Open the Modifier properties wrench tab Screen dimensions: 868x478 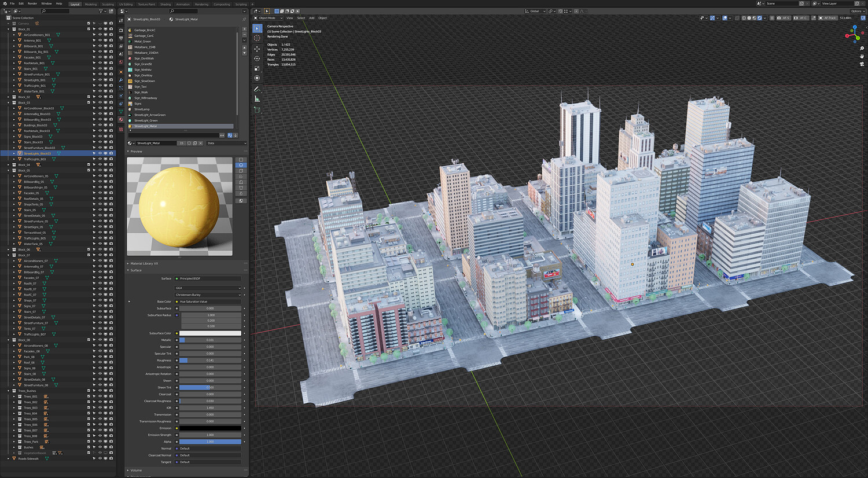point(121,79)
